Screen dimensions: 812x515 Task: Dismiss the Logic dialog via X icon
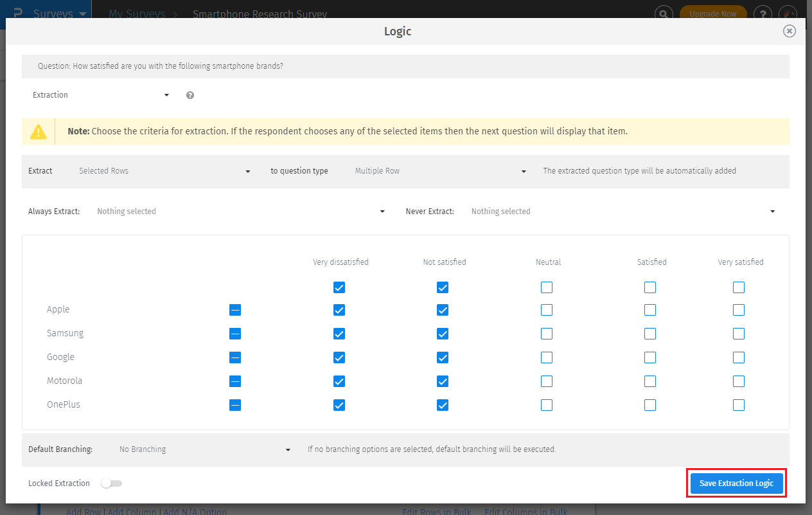tap(789, 31)
